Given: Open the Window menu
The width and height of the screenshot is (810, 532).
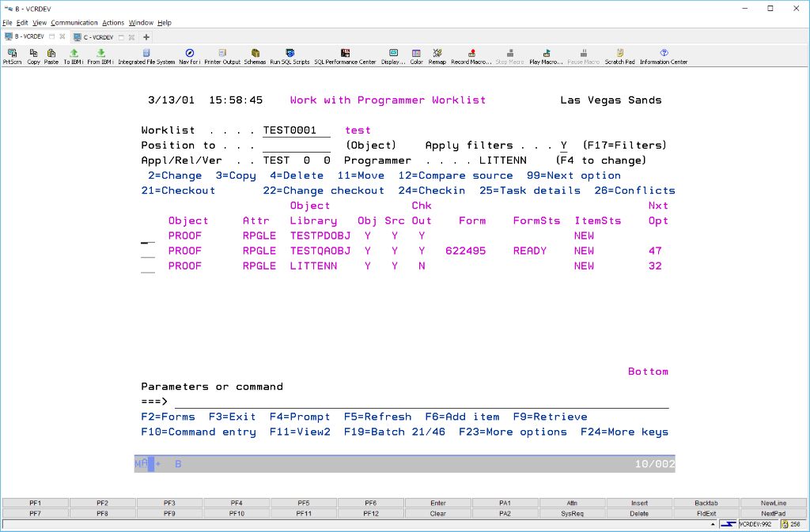Looking at the screenshot, I should point(141,23).
